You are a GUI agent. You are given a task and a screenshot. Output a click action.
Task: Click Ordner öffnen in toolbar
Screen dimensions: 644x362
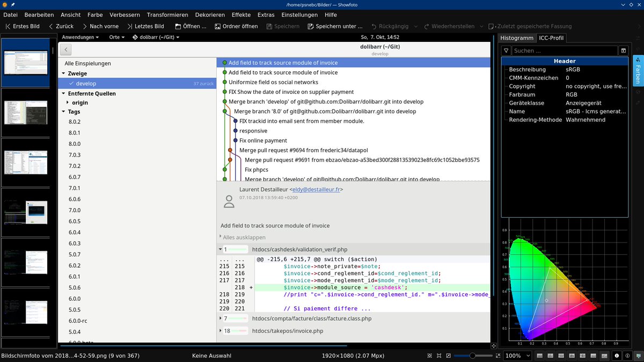pos(237,26)
